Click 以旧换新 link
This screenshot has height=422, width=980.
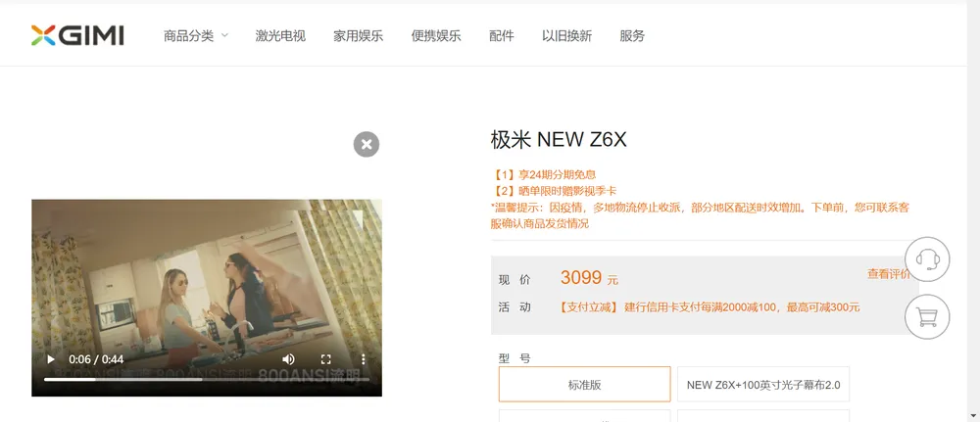click(566, 36)
